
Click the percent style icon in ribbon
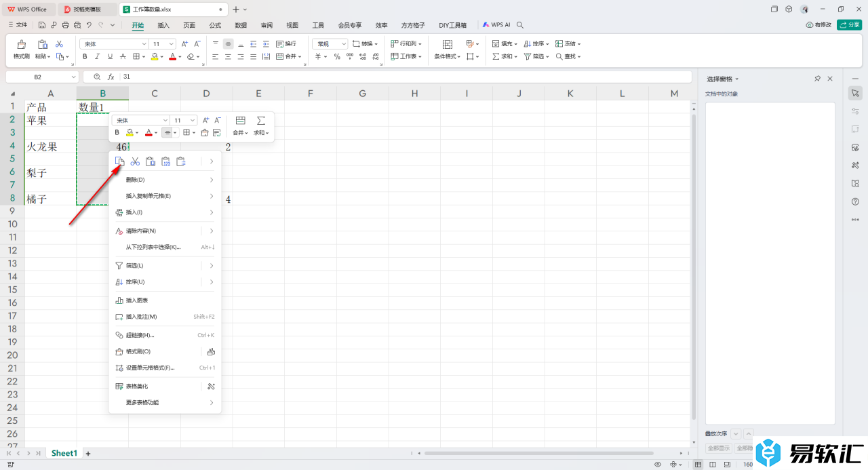pos(337,57)
